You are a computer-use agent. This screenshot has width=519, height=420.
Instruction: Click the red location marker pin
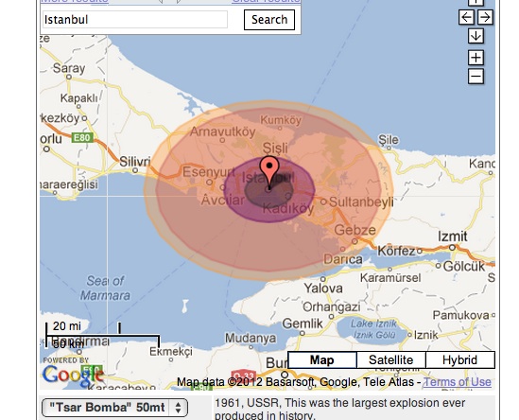point(269,172)
